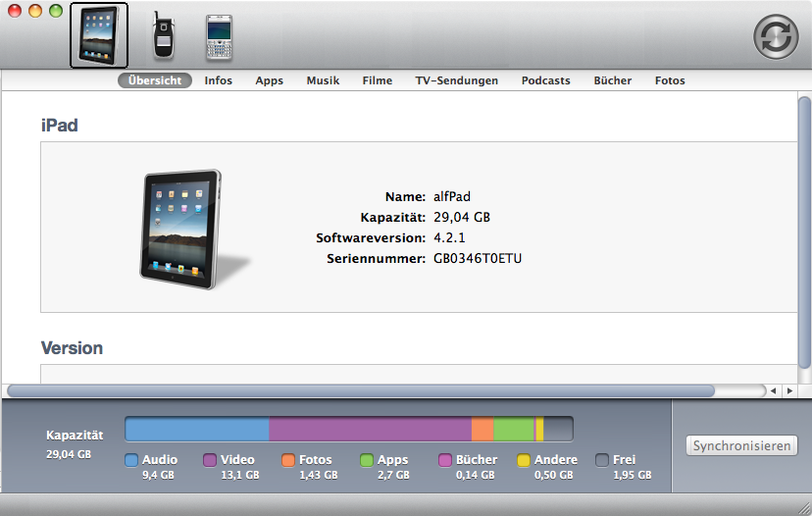Click the Version section heading
The image size is (812, 516).
(72, 348)
